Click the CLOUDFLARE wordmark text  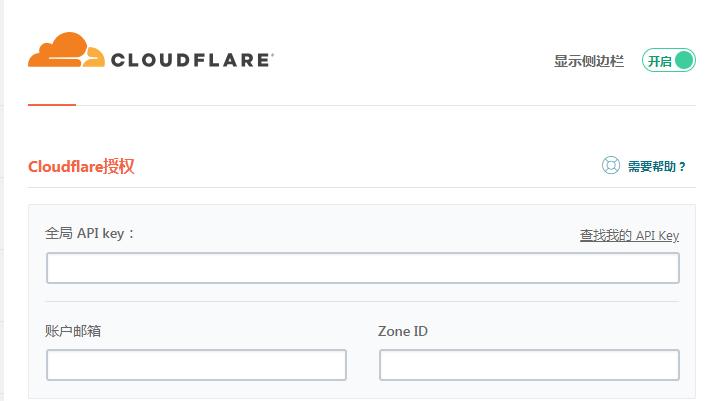tap(191, 60)
